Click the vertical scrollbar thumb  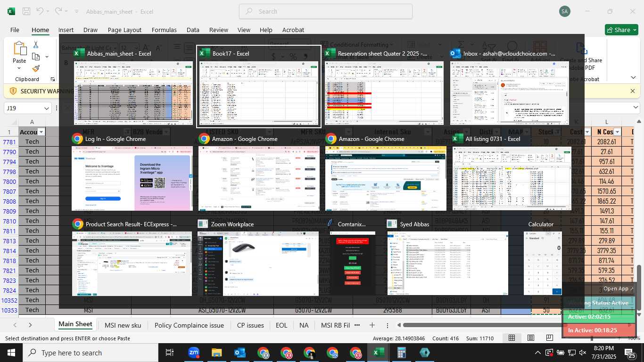click(x=639, y=287)
